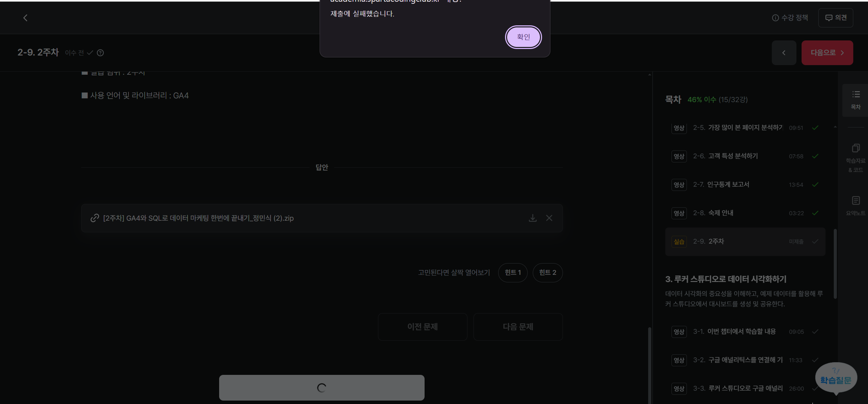Screen dimensions: 868x404
Task: Open the 의견 feedback button
Action: tap(835, 18)
